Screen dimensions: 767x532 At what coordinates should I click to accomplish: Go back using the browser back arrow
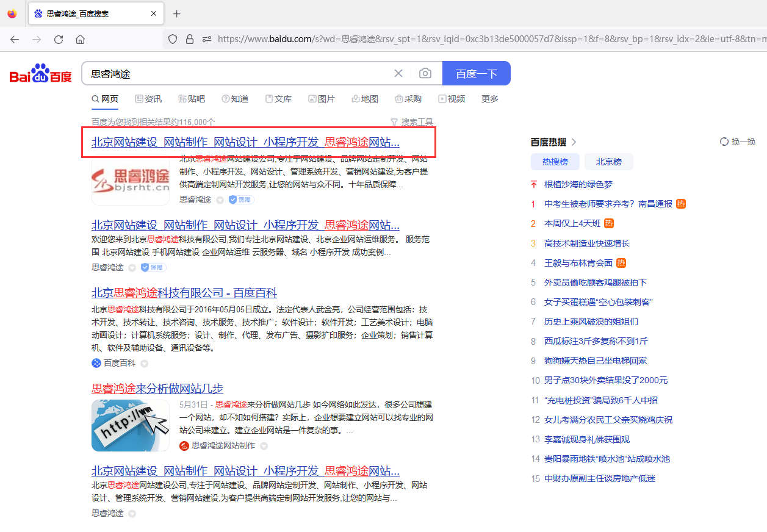[x=15, y=38]
